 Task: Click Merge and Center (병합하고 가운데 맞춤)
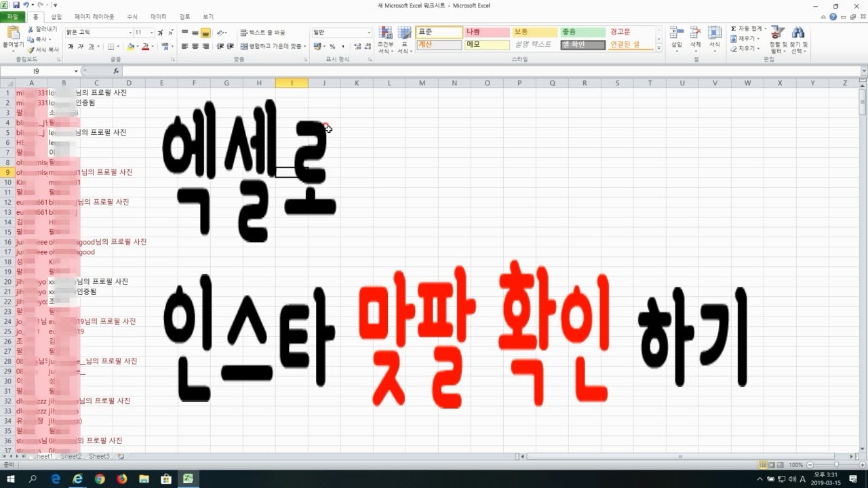click(273, 47)
